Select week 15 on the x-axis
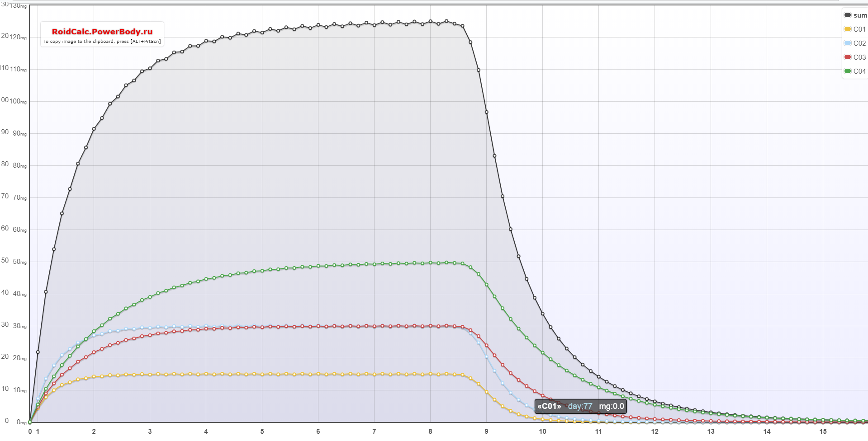Screen dimensions: 868x441 tap(823, 432)
